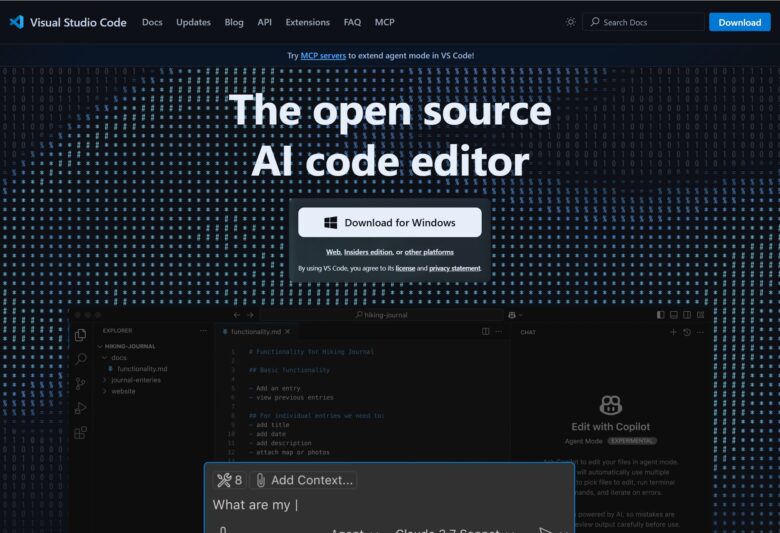The image size is (780, 533).
Task: Toggle the bottom panel layout icon
Action: (x=674, y=315)
